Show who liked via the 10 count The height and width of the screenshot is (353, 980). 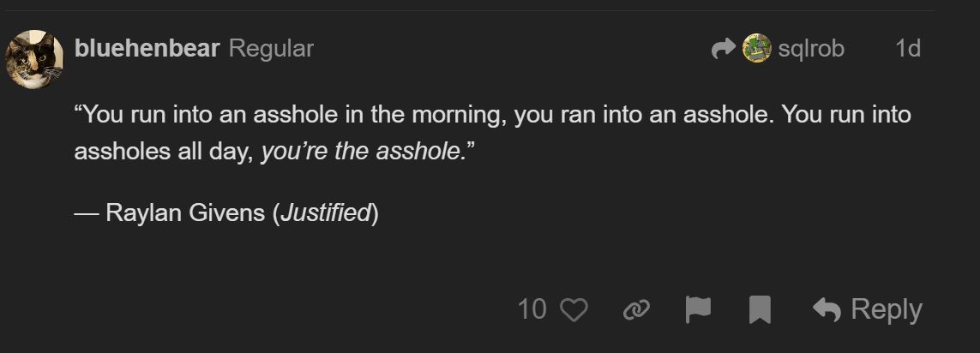(532, 309)
